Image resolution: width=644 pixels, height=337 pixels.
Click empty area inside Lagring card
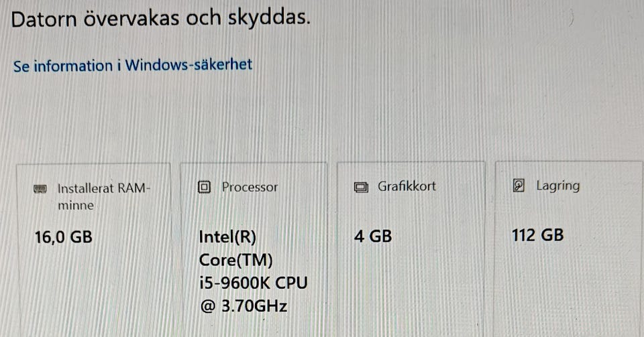tap(567, 288)
